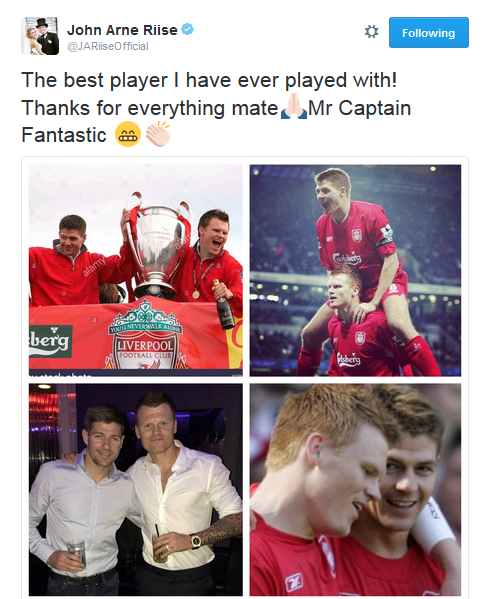
Task: Click the Liverpool Football Club crest
Action: point(145,336)
